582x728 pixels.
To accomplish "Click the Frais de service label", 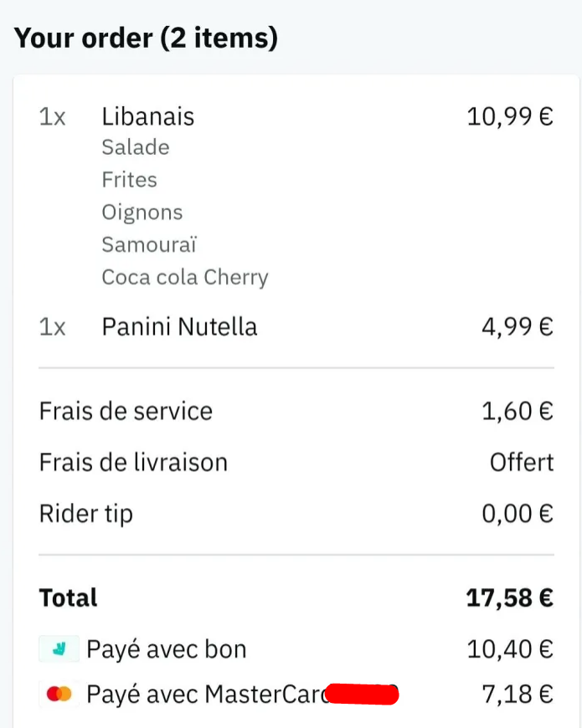I will point(126,411).
